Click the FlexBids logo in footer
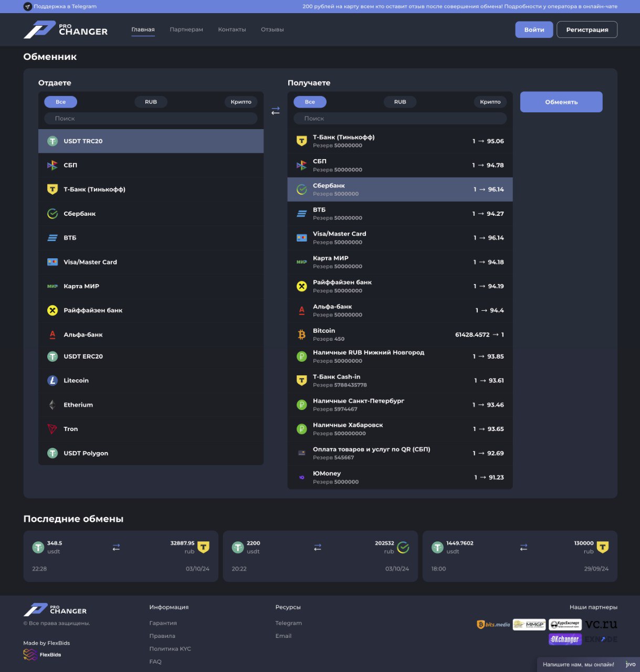The image size is (640, 672). click(43, 655)
